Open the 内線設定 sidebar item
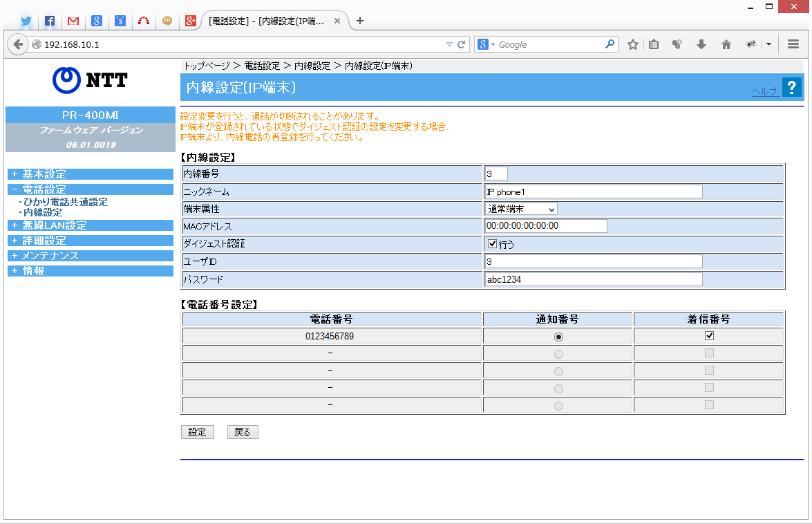 click(43, 212)
